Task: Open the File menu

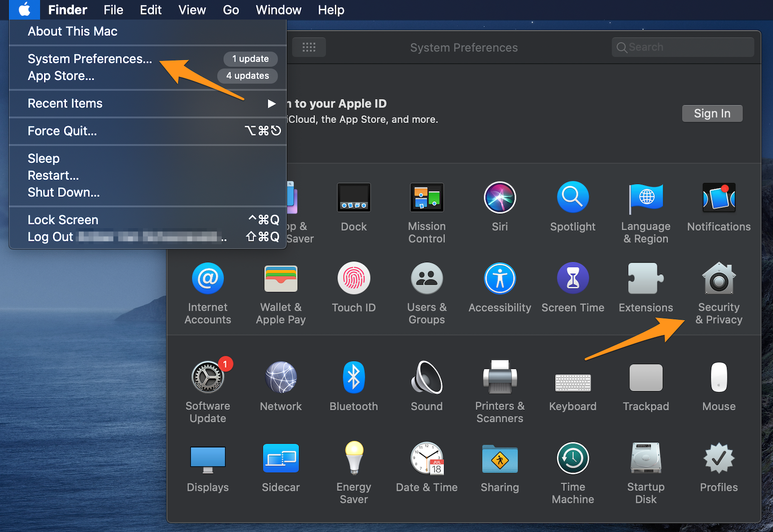Action: (x=113, y=10)
